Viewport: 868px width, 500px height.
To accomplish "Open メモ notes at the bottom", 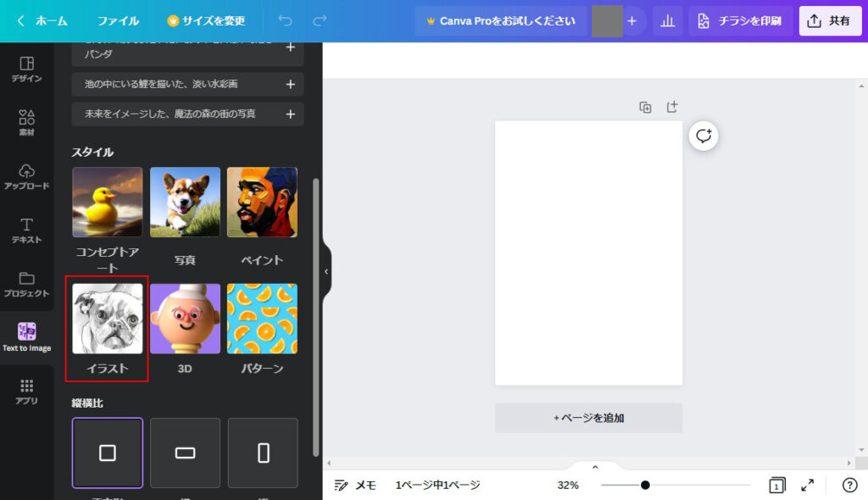I will click(355, 486).
